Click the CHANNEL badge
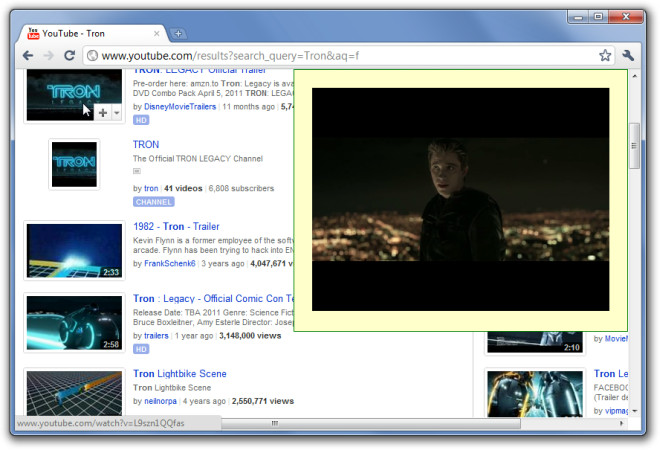The height and width of the screenshot is (450, 660). tap(154, 202)
